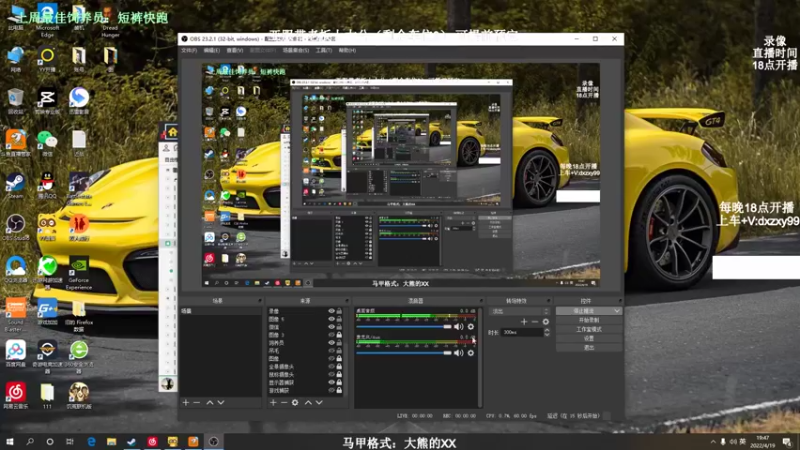This screenshot has height=450, width=800.
Task: Mute 麦克风/Aux speaker icon in mixer
Action: pyautogui.click(x=458, y=353)
